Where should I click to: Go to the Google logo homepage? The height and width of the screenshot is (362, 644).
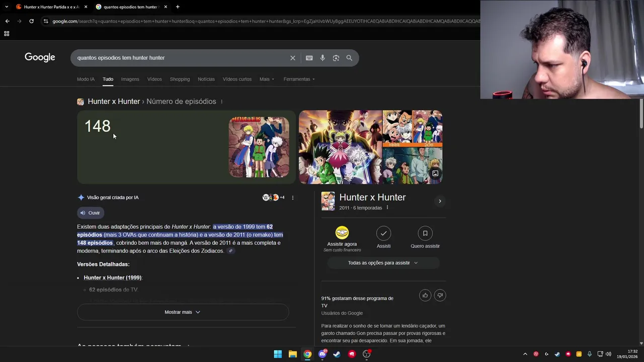pyautogui.click(x=40, y=57)
